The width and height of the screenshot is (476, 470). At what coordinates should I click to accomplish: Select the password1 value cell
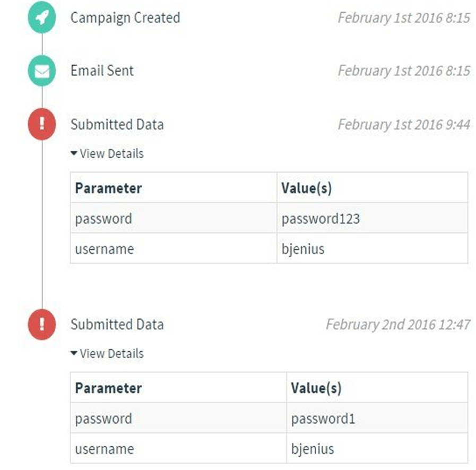pos(323,419)
